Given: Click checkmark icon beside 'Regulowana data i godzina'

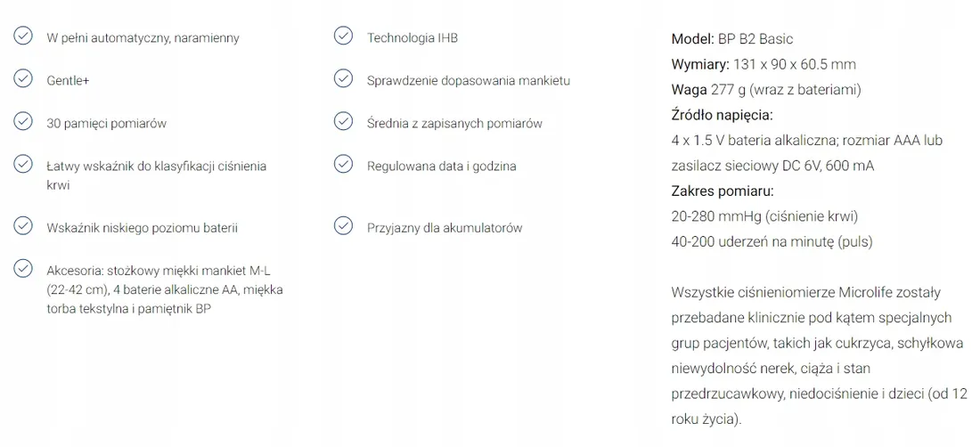Looking at the screenshot, I should point(343,164).
